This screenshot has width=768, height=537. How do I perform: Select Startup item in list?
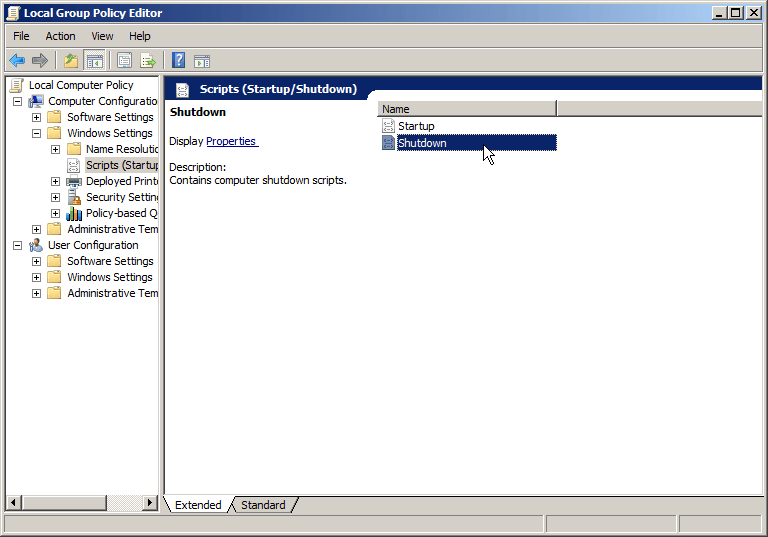point(416,126)
